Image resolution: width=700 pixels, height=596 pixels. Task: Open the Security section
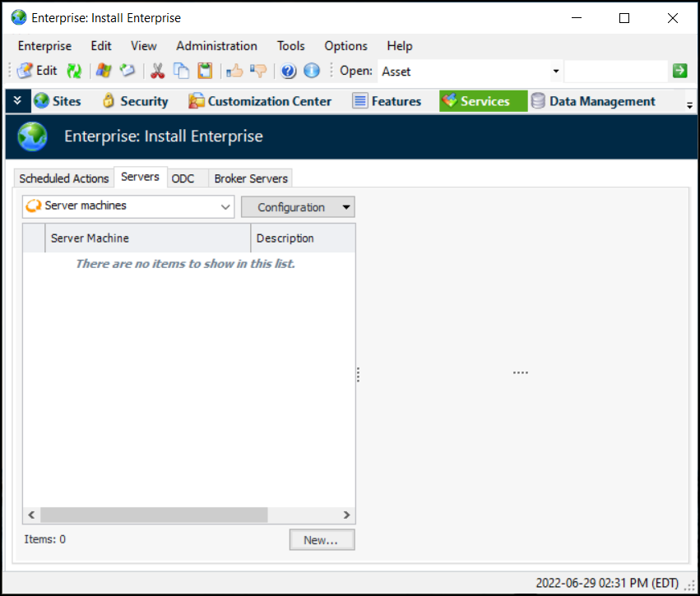click(135, 101)
